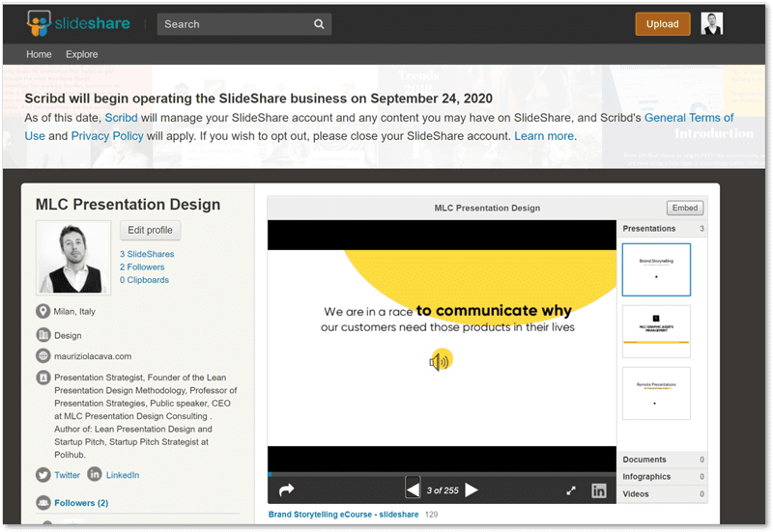Open the Twitter profile link
The image size is (773, 532).
[x=67, y=475]
